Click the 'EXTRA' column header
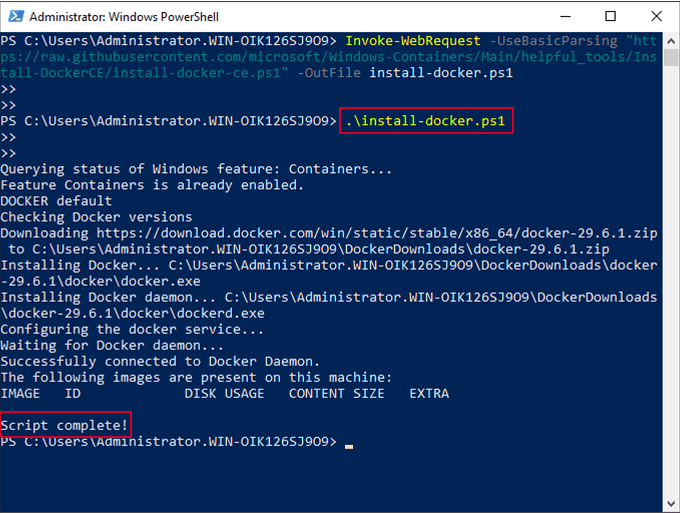The height and width of the screenshot is (513, 680). click(429, 394)
